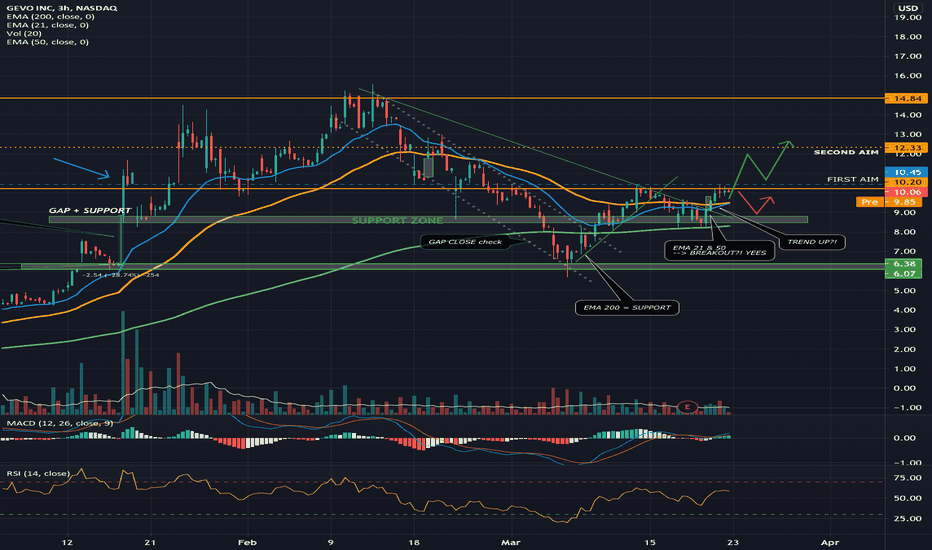Screen dimensions: 932x550
Task: Click the 19.00 tick on the price axis
Action: coord(908,17)
